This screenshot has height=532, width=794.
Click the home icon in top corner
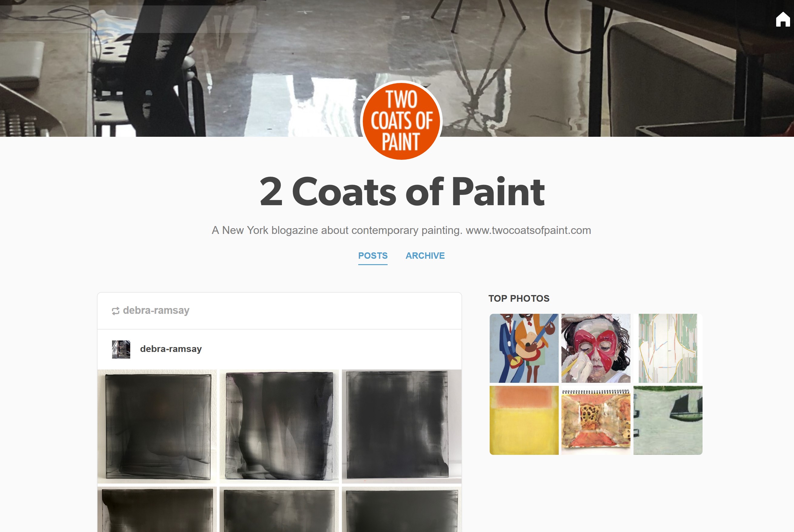tap(783, 19)
